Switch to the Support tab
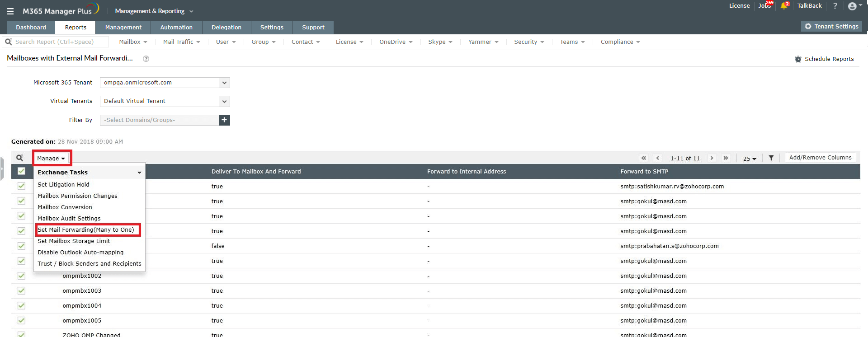Viewport: 868px width, 337px height. (313, 28)
